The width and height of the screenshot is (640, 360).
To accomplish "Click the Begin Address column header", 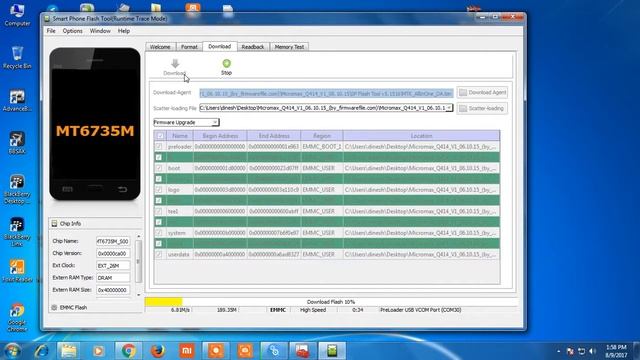I will coord(220,136).
